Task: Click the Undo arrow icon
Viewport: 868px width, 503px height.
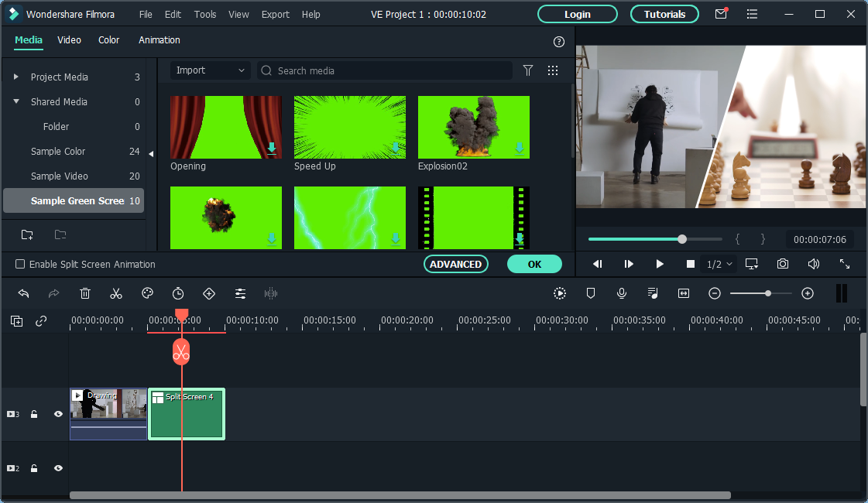Action: 23,293
